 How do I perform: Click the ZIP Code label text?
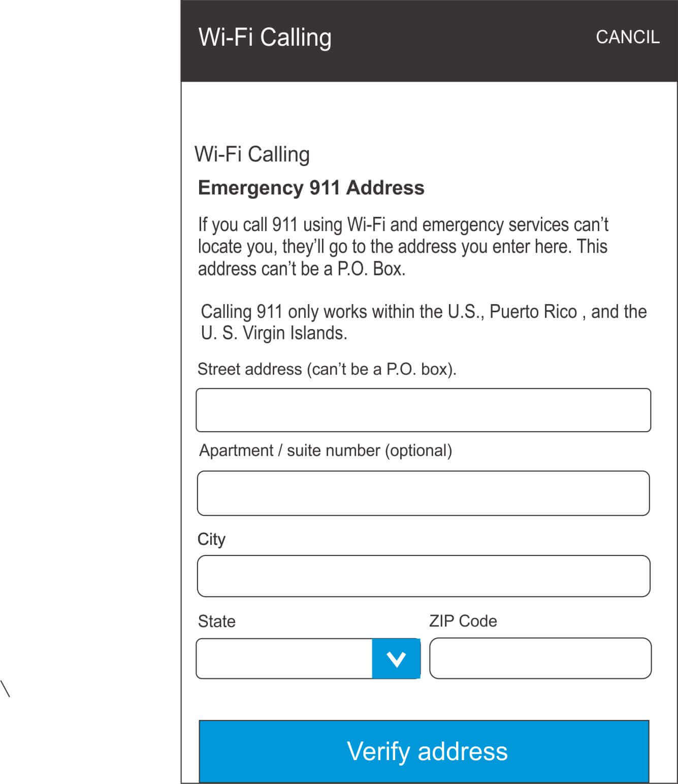point(463,621)
